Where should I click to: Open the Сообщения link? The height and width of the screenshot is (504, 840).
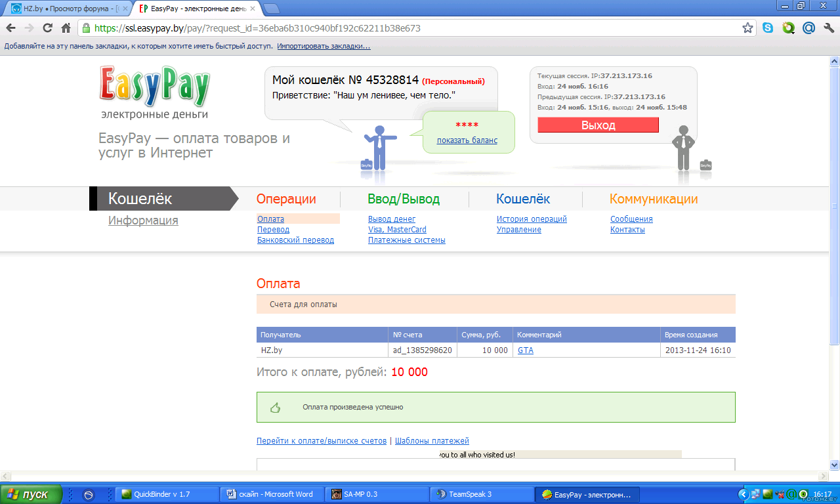(631, 219)
